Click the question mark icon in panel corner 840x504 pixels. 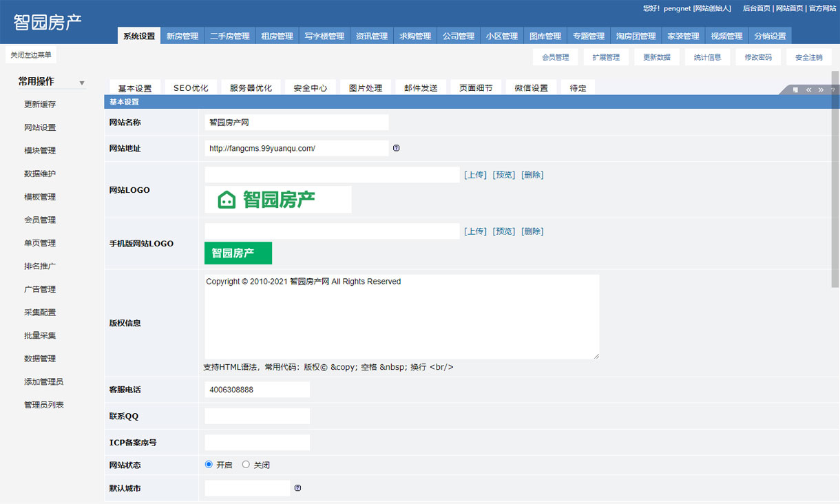pyautogui.click(x=832, y=90)
